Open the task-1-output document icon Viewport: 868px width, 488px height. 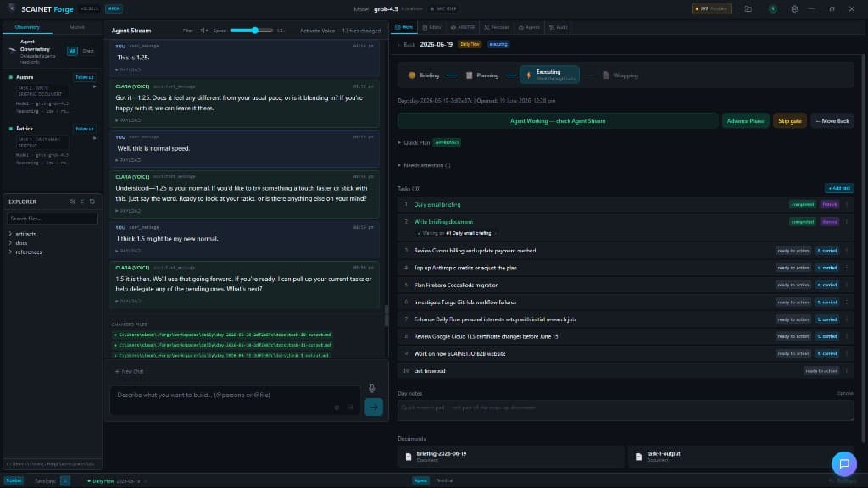[x=639, y=457]
